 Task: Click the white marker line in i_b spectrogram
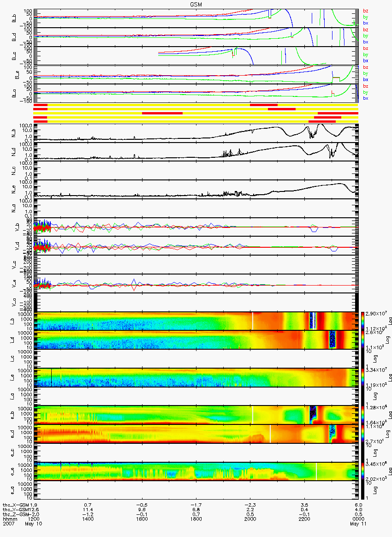tap(253, 321)
